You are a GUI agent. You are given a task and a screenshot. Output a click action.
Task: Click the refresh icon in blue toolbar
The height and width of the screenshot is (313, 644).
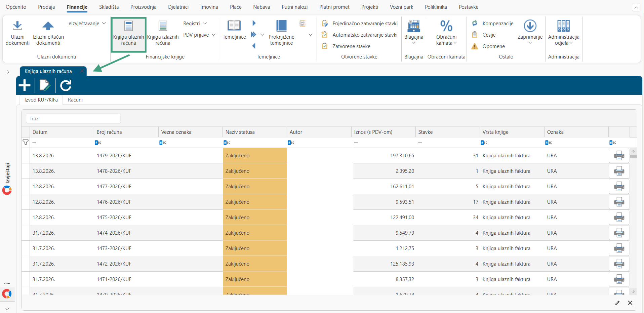66,85
